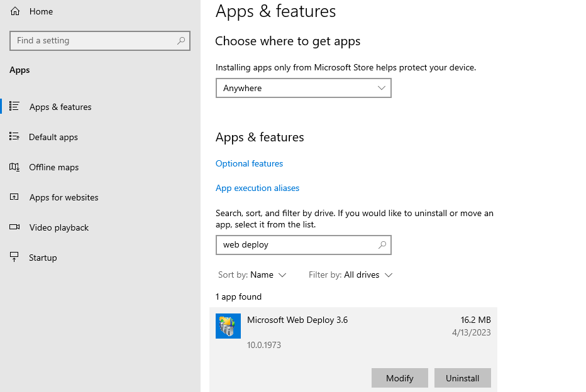Click the Microsoft Web Deploy app icon
The width and height of the screenshot is (586, 392).
pyautogui.click(x=228, y=326)
